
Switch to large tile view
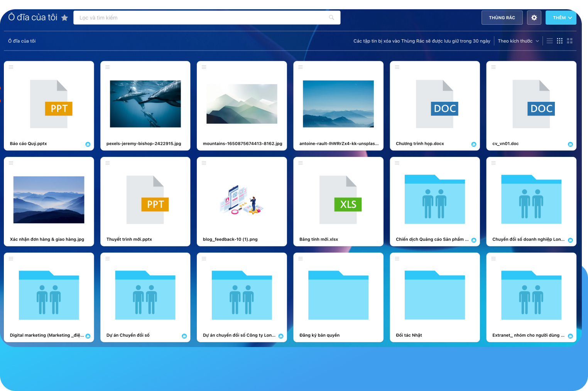tap(570, 41)
